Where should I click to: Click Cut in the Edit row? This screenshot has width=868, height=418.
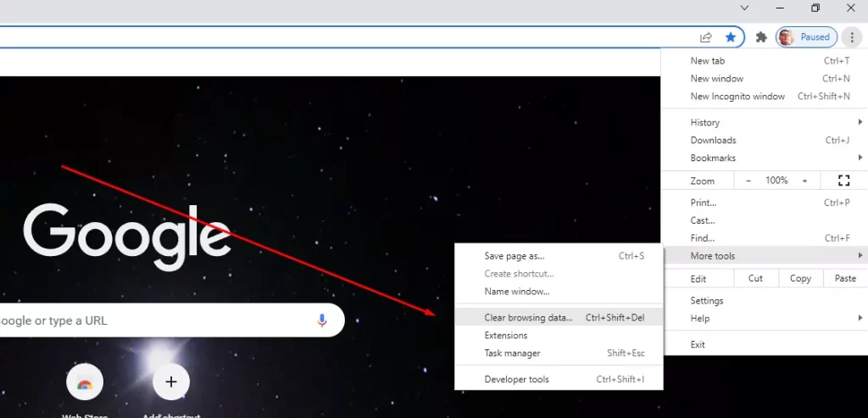[755, 278]
